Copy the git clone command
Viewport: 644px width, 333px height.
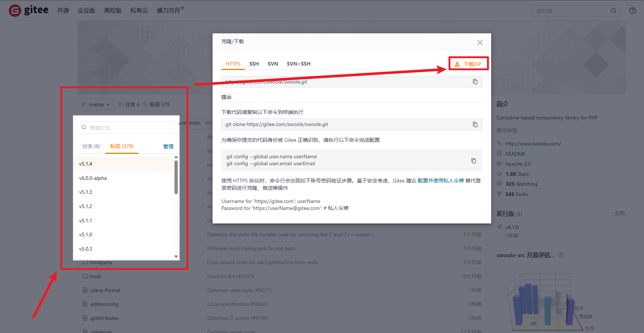475,124
